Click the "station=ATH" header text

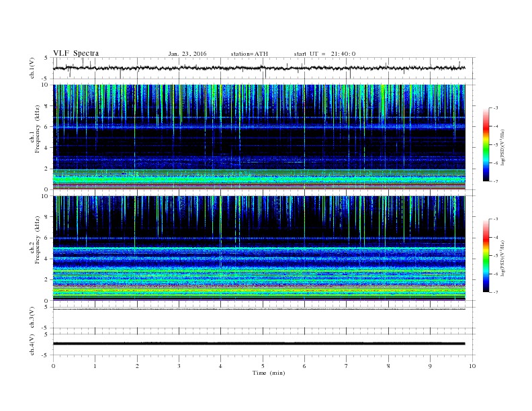coord(249,54)
